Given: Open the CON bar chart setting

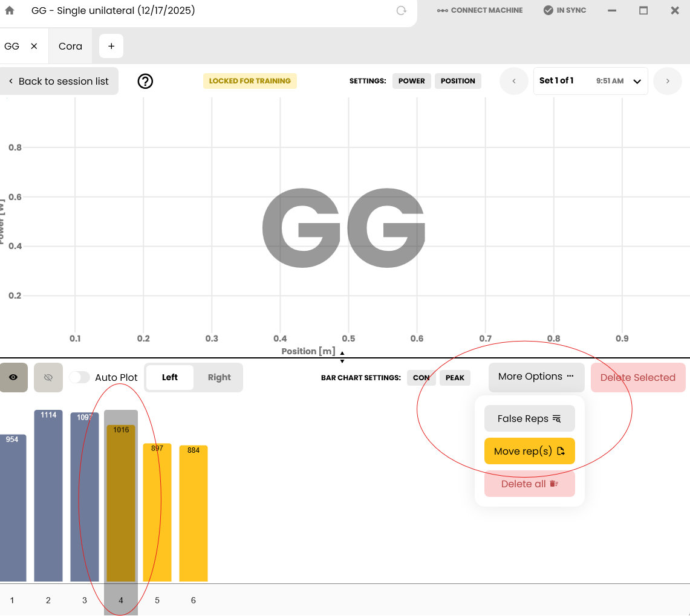Looking at the screenshot, I should (x=421, y=378).
